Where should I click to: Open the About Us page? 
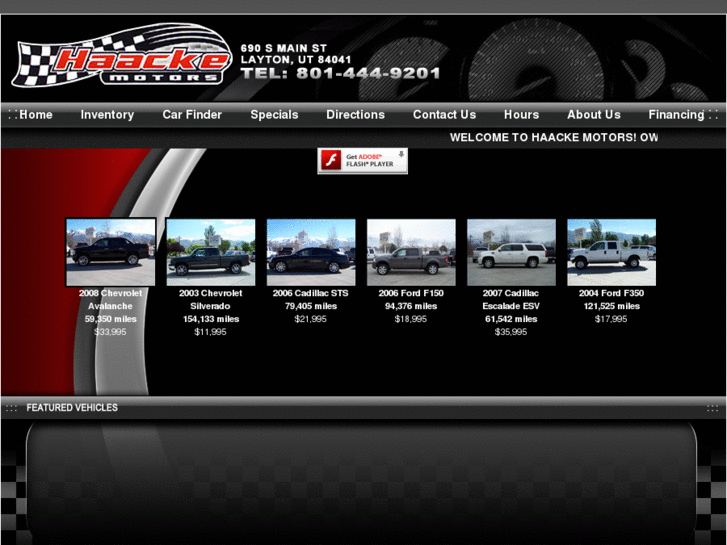tap(594, 115)
